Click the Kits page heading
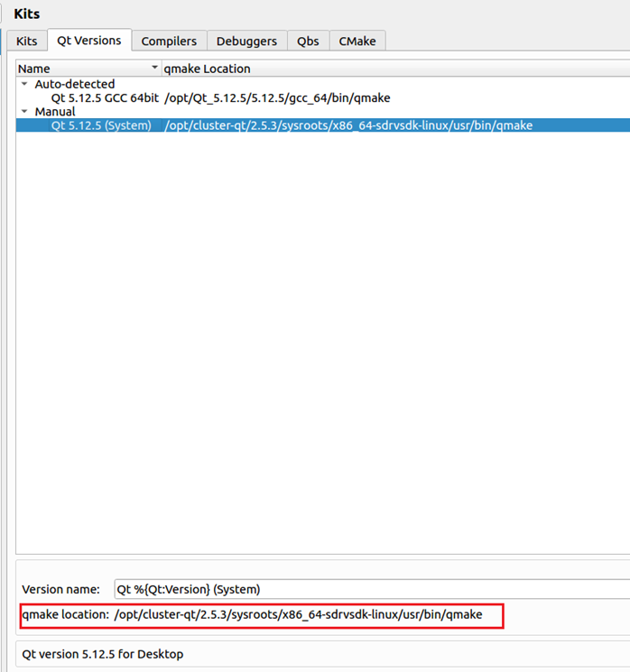This screenshot has height=672, width=630. (x=26, y=14)
